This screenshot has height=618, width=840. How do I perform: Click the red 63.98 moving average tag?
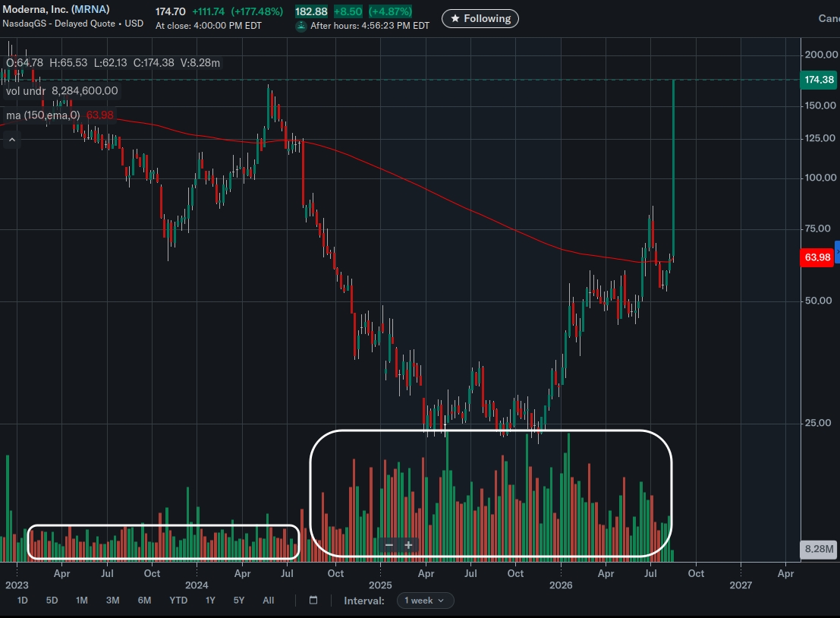click(817, 257)
